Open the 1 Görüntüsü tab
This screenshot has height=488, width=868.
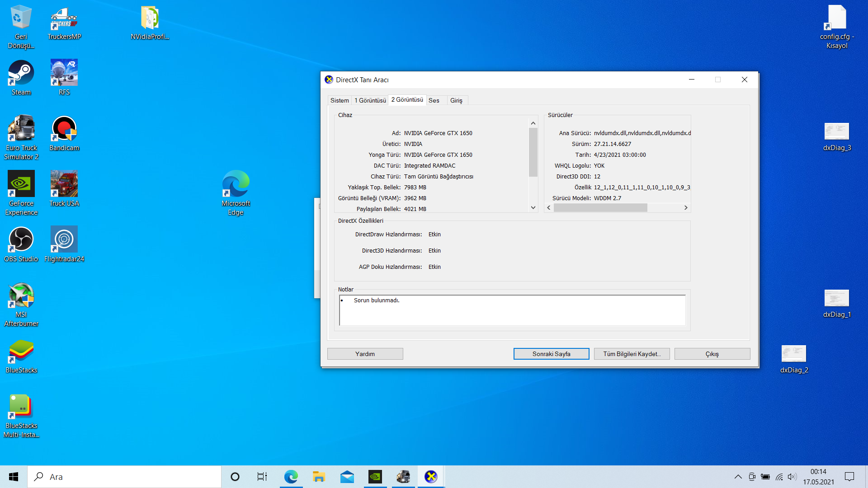[x=370, y=100]
